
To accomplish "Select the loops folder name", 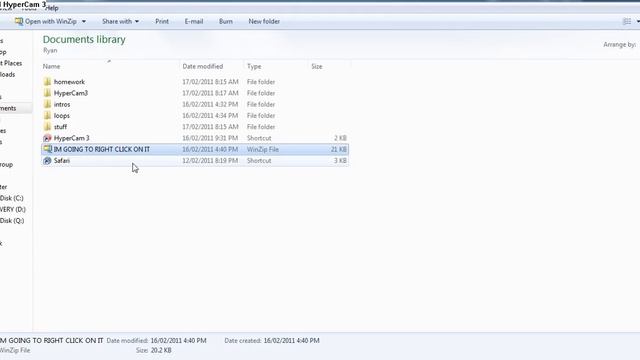I will point(62,116).
